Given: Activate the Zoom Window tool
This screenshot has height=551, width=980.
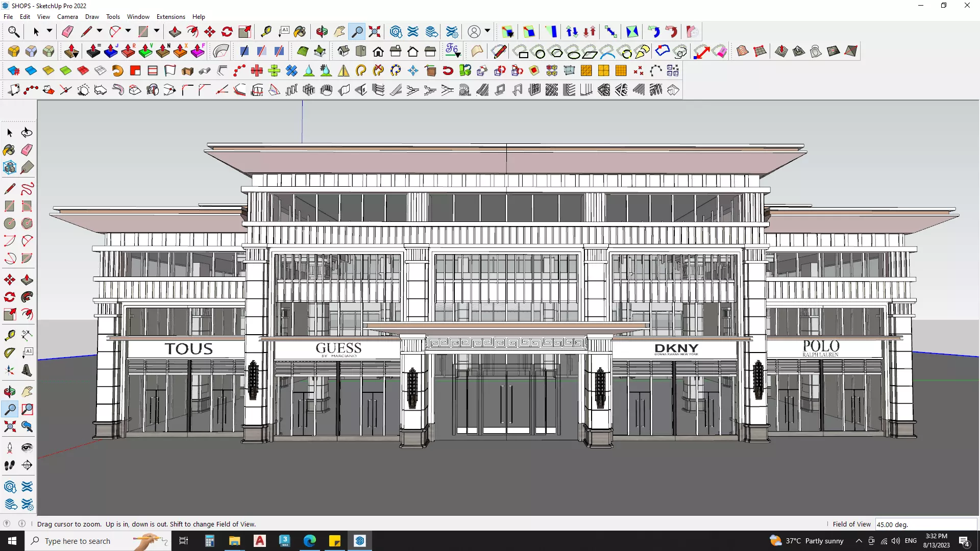Looking at the screenshot, I should [x=27, y=409].
